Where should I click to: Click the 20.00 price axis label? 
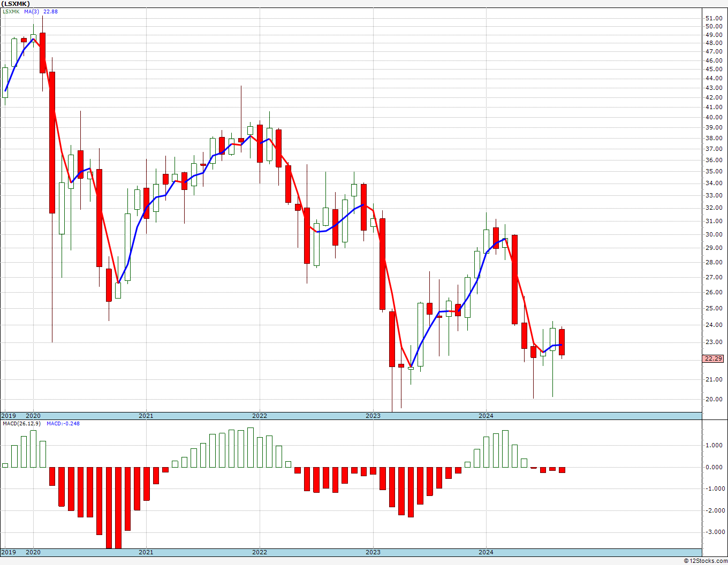click(714, 399)
